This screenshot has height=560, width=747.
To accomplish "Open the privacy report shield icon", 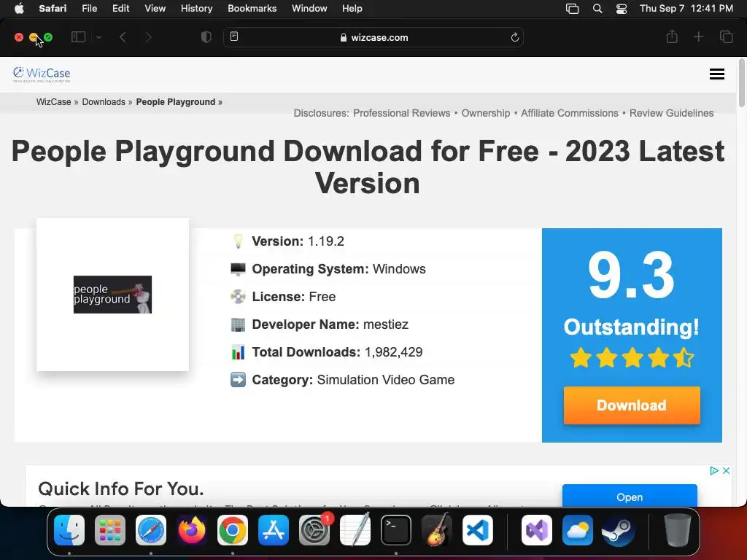I will pyautogui.click(x=206, y=37).
